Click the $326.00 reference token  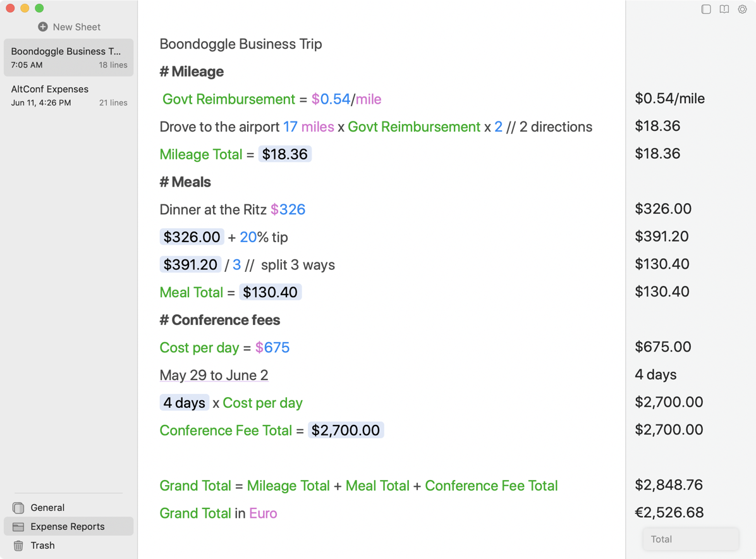(192, 237)
